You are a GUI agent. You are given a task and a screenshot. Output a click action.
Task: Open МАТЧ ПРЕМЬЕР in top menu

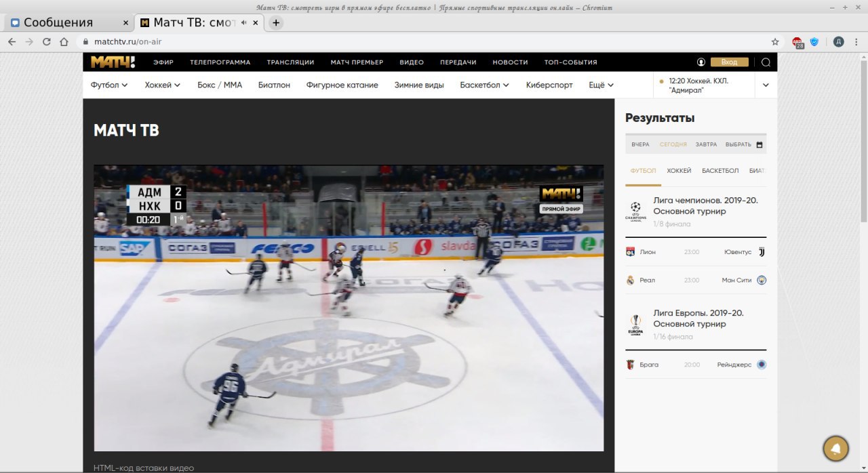(357, 62)
